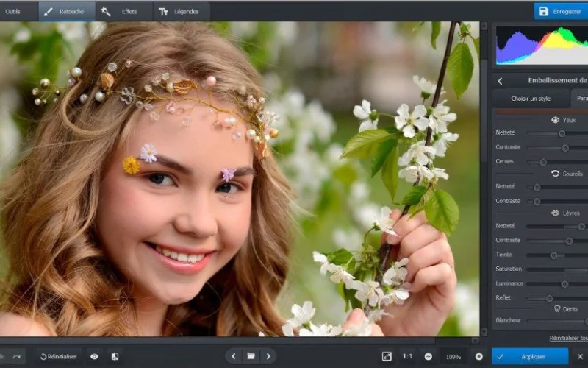Click the fit-to-screen icon
The width and height of the screenshot is (588, 368).
click(x=387, y=356)
